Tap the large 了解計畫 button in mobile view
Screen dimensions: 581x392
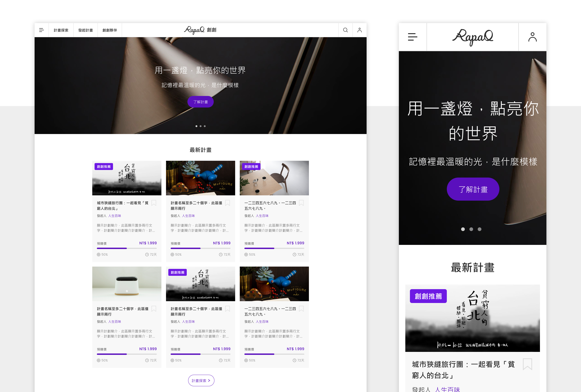point(473,189)
